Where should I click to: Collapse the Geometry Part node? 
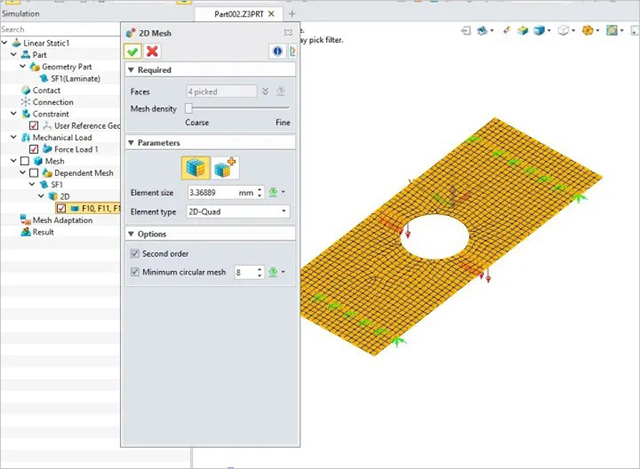(23, 66)
